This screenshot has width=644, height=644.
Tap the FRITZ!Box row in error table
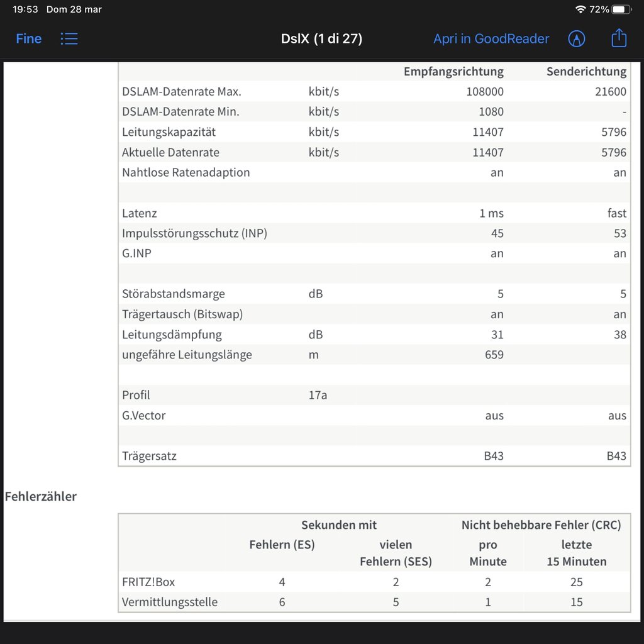tap(148, 582)
